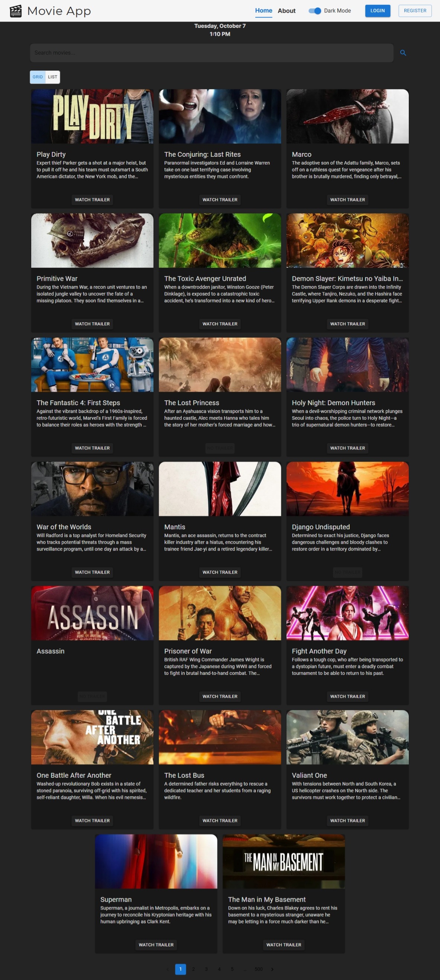The width and height of the screenshot is (440, 980).
Task: Watch trailer for Superman
Action: tap(156, 945)
